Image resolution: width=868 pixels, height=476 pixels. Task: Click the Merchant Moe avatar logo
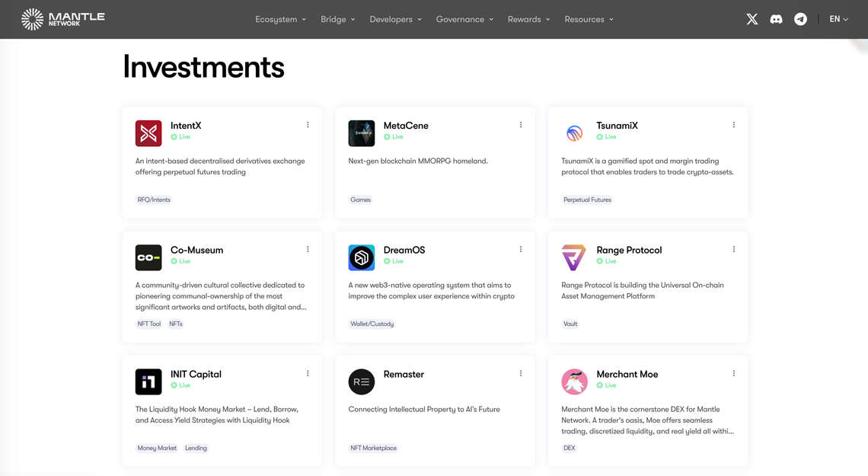click(x=575, y=382)
